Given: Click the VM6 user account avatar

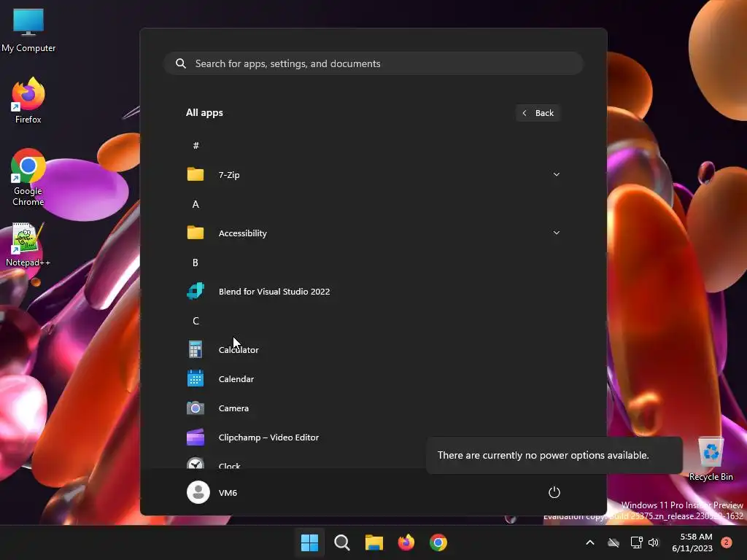Looking at the screenshot, I should pos(198,492).
